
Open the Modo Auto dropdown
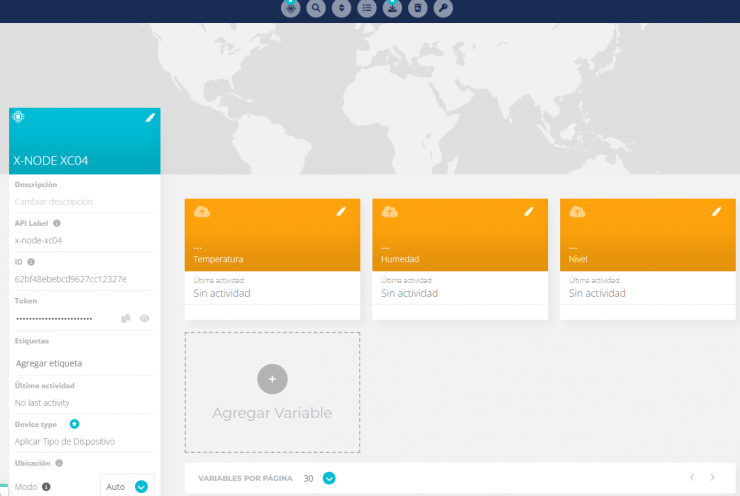click(127, 487)
